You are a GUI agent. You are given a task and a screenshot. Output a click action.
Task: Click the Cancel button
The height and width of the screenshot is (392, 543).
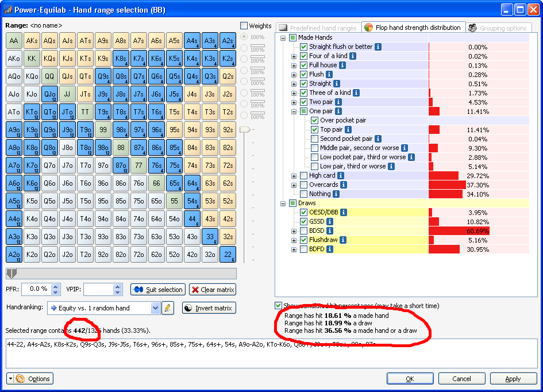[461, 379]
